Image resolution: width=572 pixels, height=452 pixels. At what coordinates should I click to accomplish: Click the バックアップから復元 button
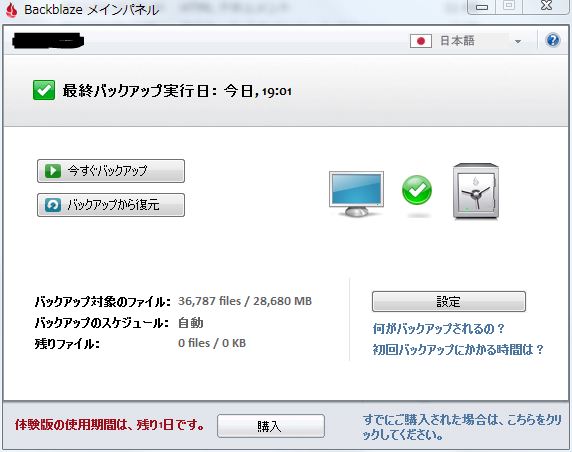(111, 205)
